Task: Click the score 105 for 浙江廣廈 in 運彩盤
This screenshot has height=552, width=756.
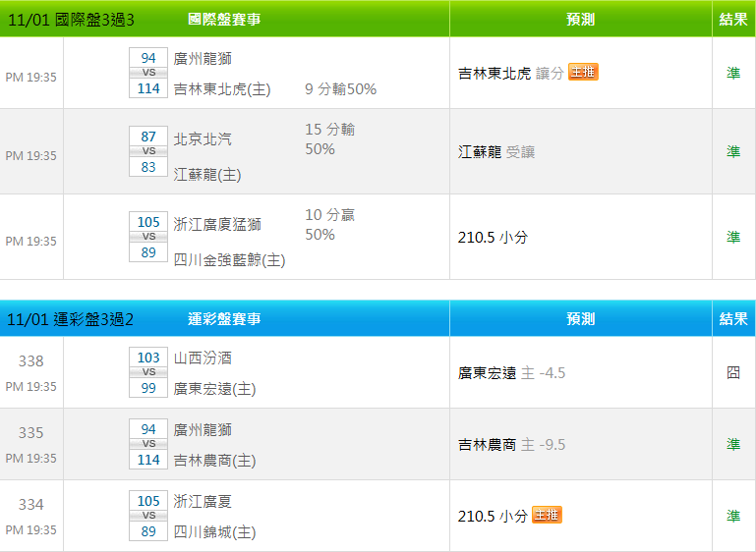Action: 148,501
